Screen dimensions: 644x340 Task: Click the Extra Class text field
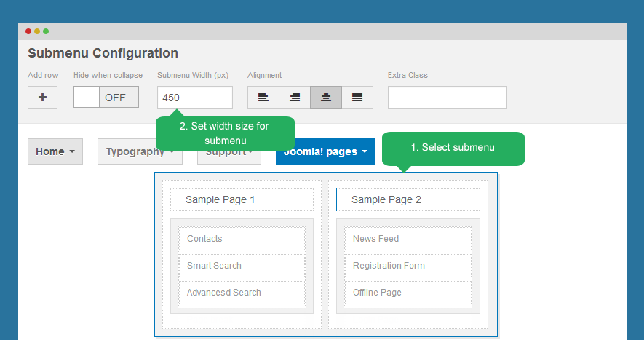(x=447, y=98)
